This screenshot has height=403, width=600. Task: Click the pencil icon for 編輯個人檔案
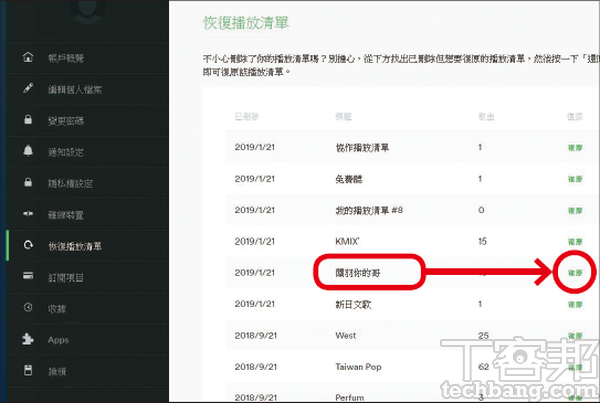coord(28,88)
